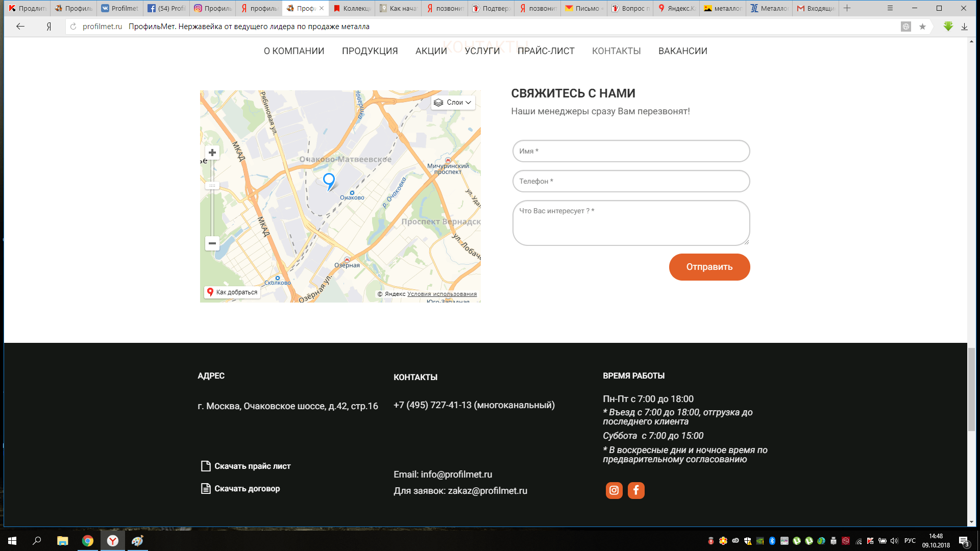The width and height of the screenshot is (980, 551).
Task: Zoom out the Yandex map
Action: click(212, 243)
